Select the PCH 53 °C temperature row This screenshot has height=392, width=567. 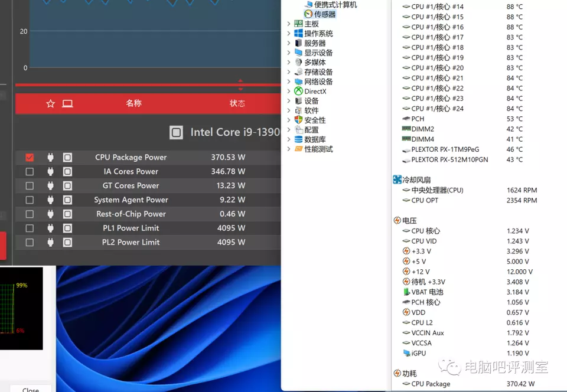[463, 119]
